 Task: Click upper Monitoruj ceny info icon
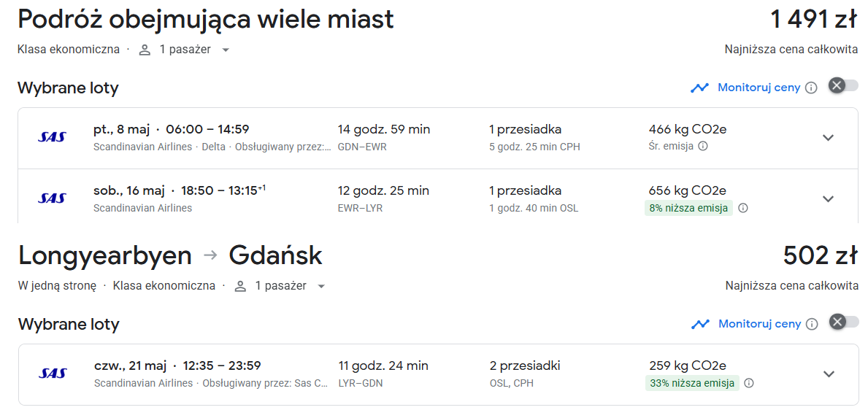click(x=811, y=88)
